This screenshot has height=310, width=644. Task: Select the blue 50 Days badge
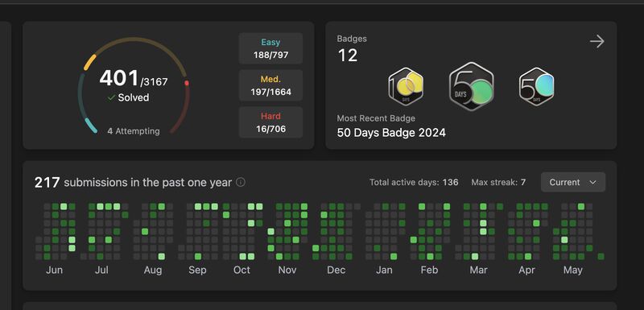coord(536,87)
